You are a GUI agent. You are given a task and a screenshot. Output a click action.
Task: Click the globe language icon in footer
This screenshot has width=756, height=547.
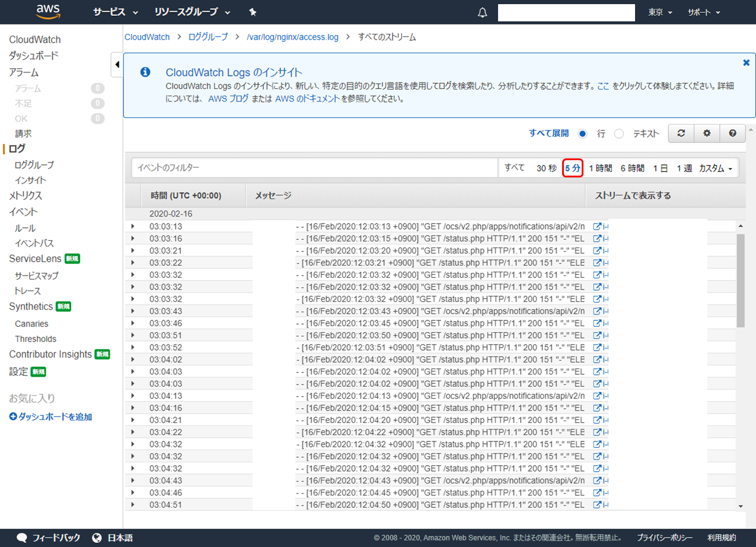coord(97,538)
